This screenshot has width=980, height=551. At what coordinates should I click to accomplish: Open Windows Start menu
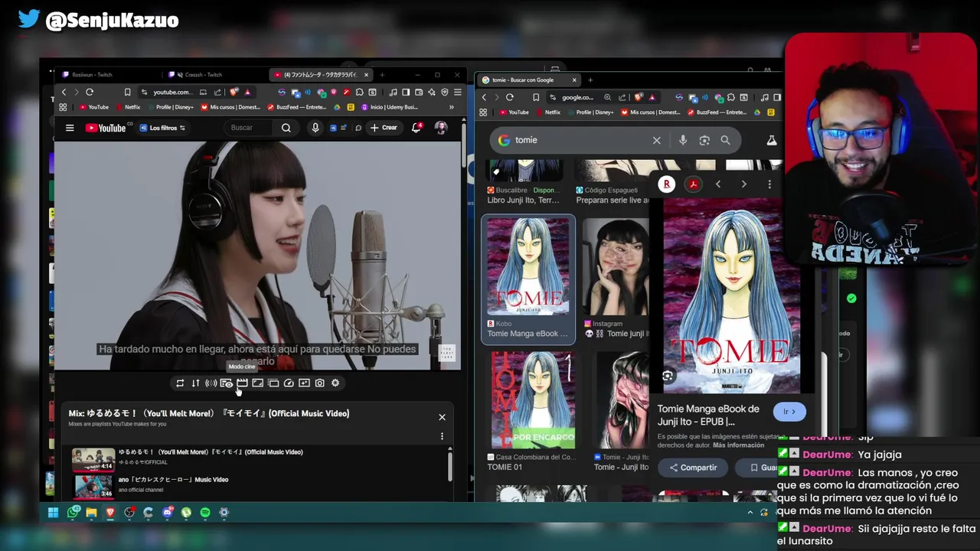(54, 513)
